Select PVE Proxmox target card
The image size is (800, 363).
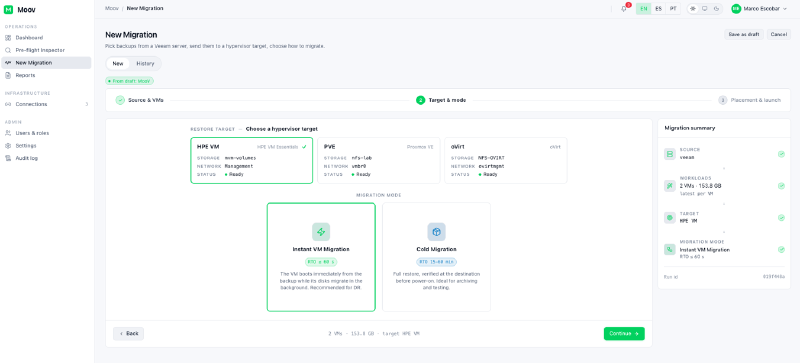[379, 160]
